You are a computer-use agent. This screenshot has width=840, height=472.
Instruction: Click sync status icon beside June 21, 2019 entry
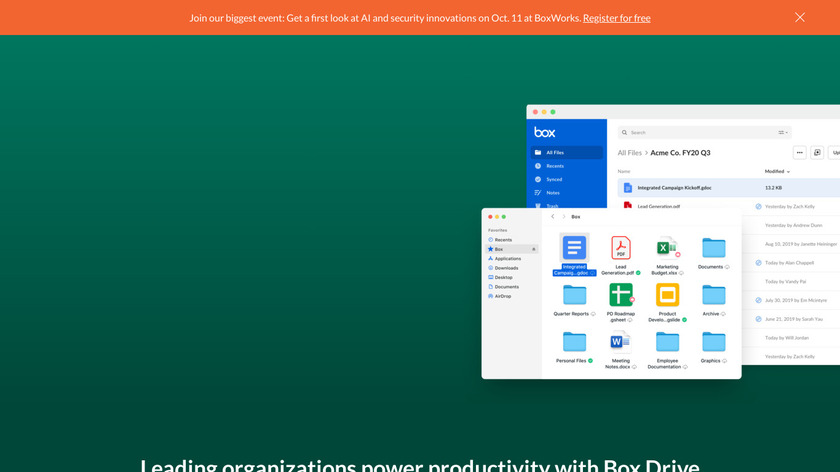pyautogui.click(x=759, y=319)
